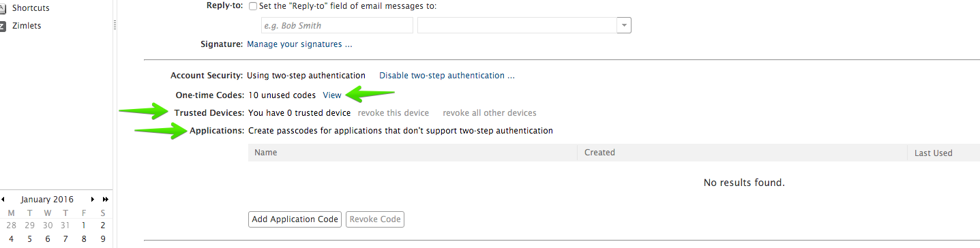Sort application codes by Created column
Viewport: 980px width, 248px height.
742,153
